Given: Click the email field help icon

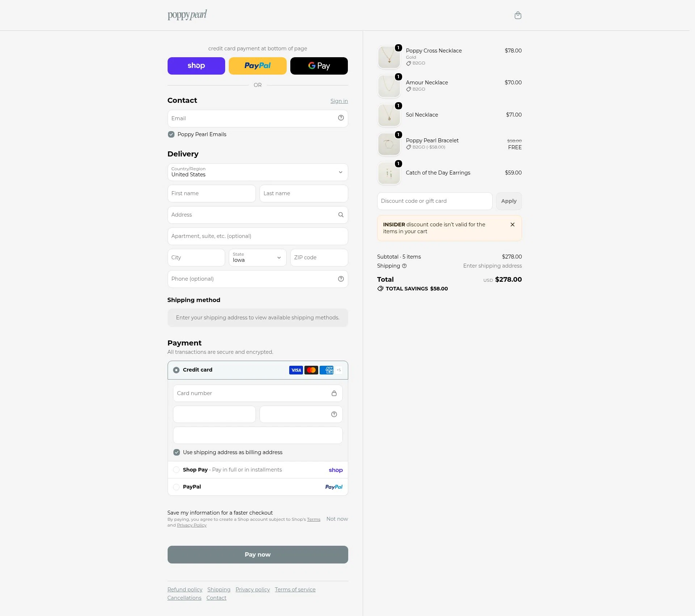Looking at the screenshot, I should pos(341,118).
